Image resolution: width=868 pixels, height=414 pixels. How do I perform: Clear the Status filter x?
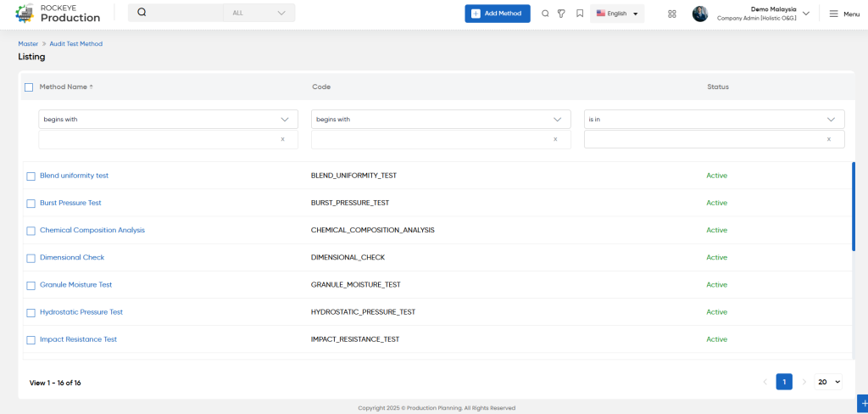click(x=829, y=139)
